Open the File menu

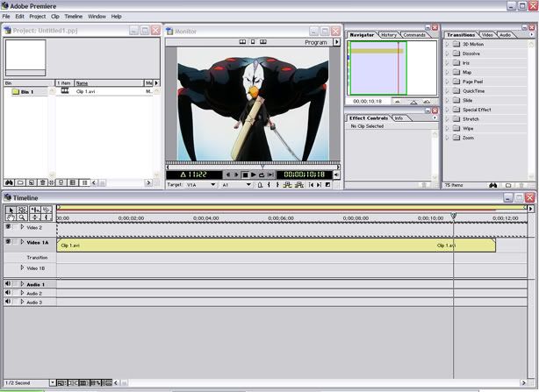pyautogui.click(x=6, y=17)
